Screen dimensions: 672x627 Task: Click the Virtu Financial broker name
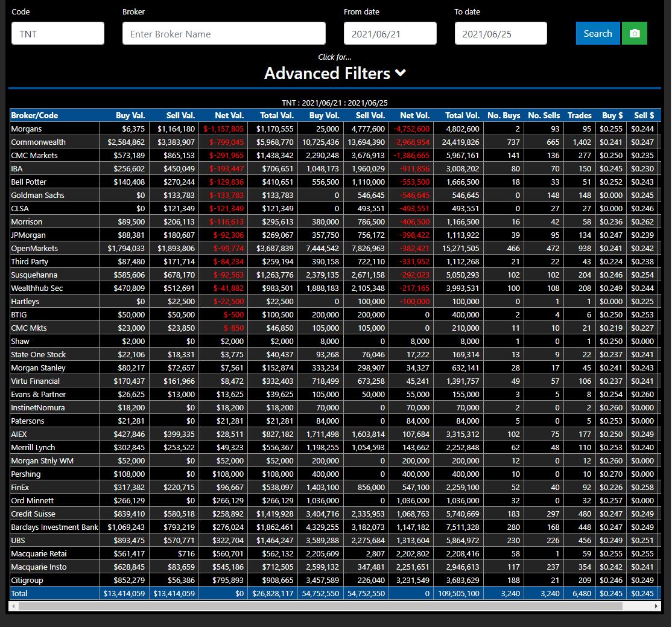[35, 381]
